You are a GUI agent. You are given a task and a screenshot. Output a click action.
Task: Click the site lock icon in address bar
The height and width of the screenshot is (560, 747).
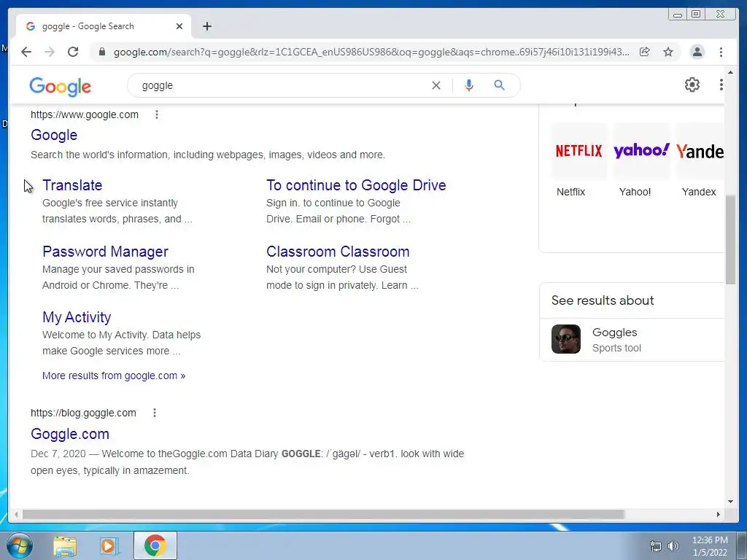101,52
